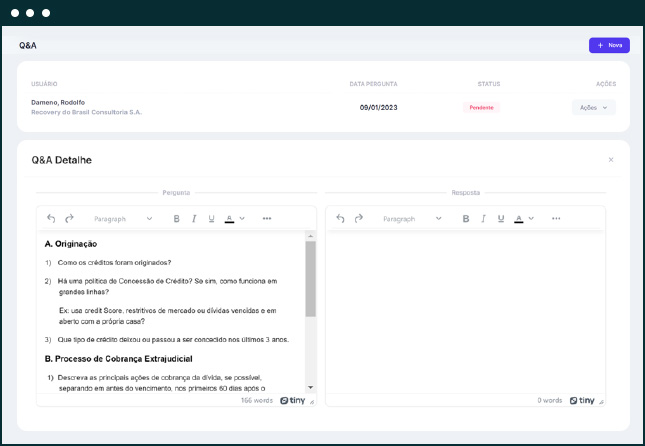Open Paragraph style dropdown in Pergunta editor
645x446 pixels.
[x=123, y=218]
